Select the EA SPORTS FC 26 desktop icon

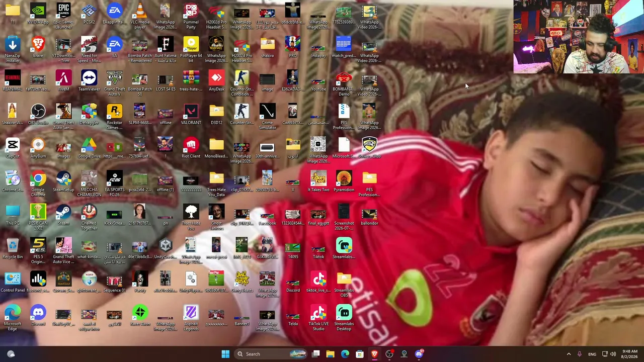click(114, 184)
